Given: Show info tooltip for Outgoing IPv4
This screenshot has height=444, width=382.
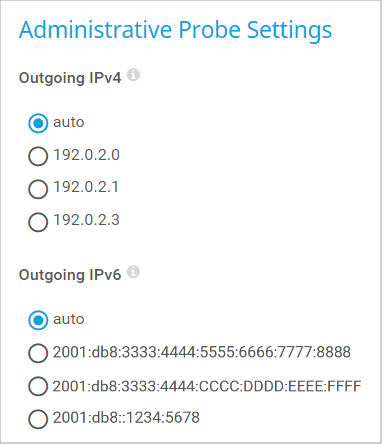Looking at the screenshot, I should pos(134,75).
